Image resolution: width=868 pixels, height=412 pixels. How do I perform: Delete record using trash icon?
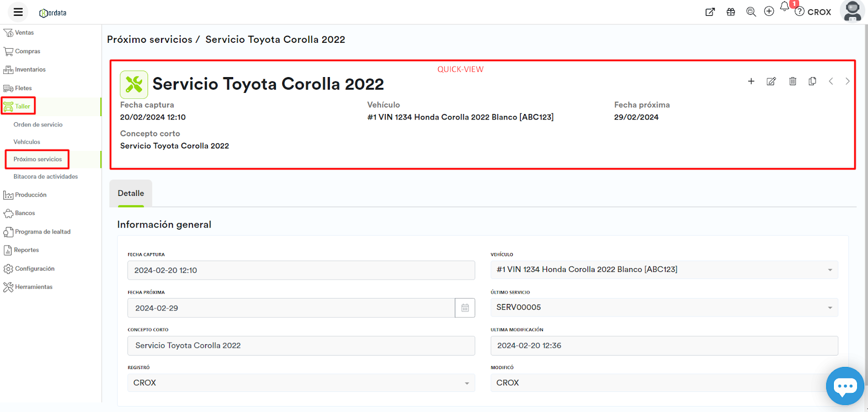point(793,81)
